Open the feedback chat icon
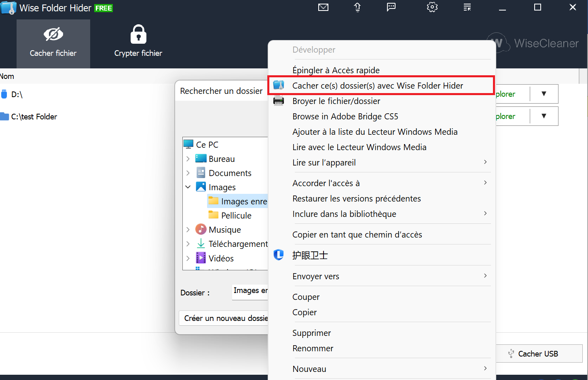This screenshot has height=380, width=588. 391,7
